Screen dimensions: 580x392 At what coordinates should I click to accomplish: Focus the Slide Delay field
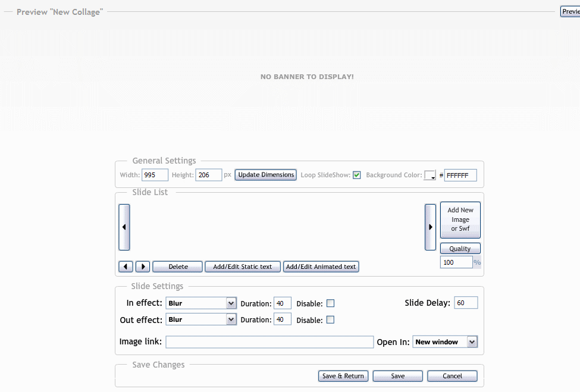point(466,303)
